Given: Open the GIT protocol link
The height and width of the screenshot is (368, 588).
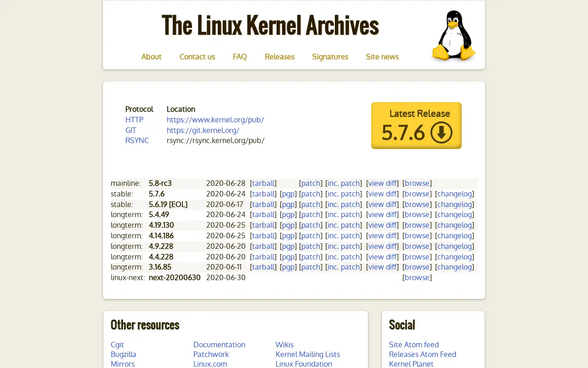Looking at the screenshot, I should 130,130.
